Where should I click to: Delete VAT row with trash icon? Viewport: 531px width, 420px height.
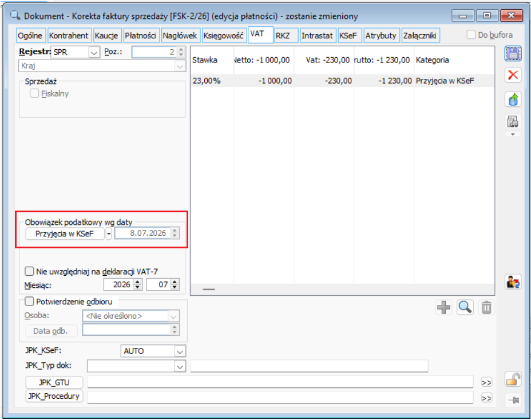click(x=486, y=307)
